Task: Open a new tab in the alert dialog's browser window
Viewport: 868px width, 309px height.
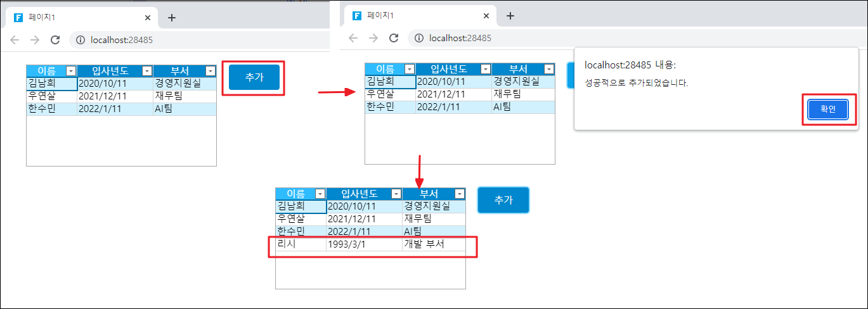Action: (510, 16)
